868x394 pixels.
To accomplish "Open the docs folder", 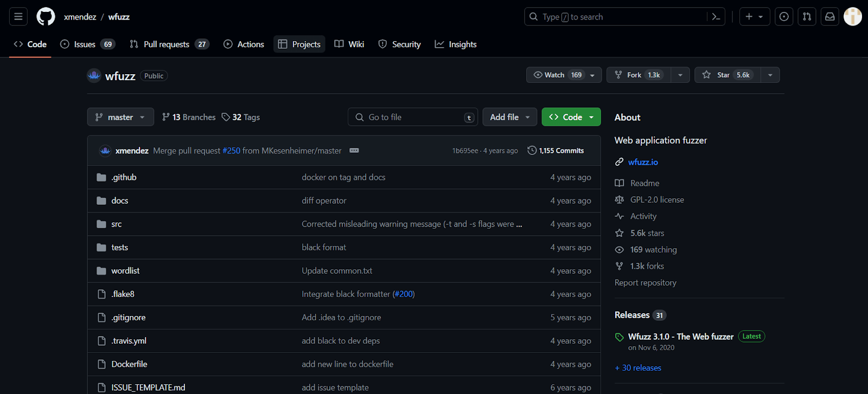I will click(120, 201).
